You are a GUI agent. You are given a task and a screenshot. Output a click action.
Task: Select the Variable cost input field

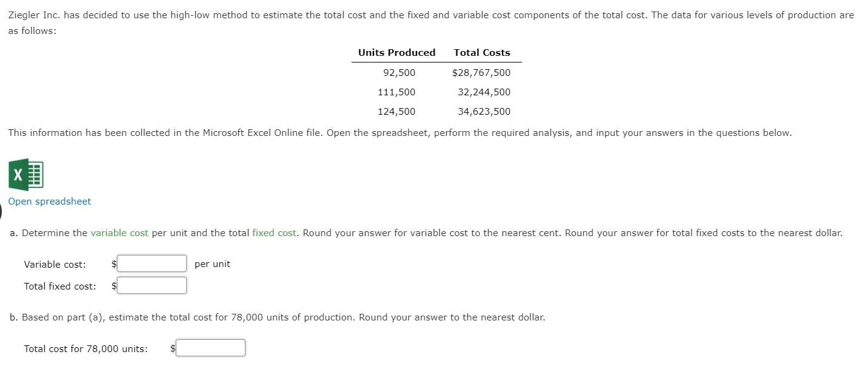tap(152, 263)
